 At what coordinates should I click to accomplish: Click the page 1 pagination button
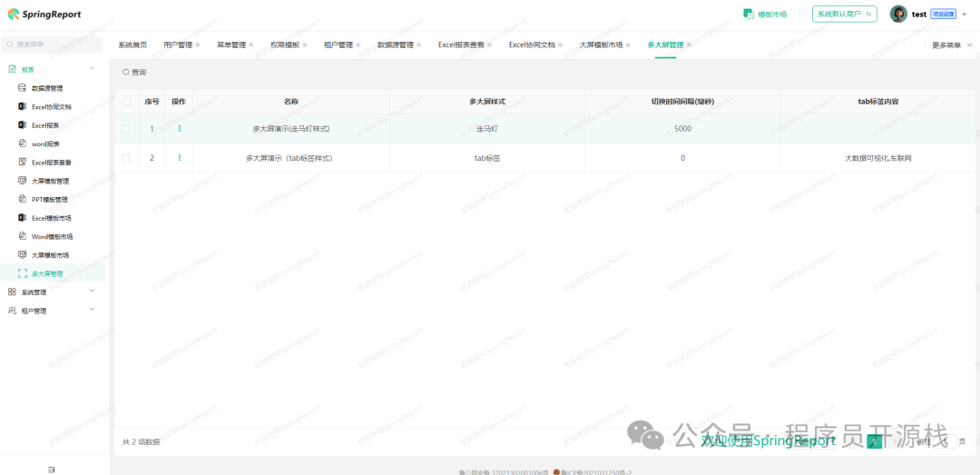pyautogui.click(x=875, y=441)
